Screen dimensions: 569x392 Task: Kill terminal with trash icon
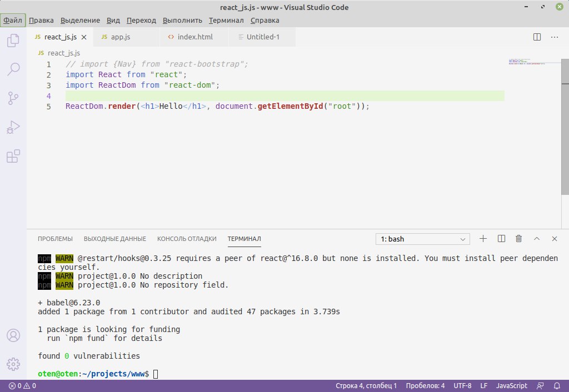(x=519, y=239)
